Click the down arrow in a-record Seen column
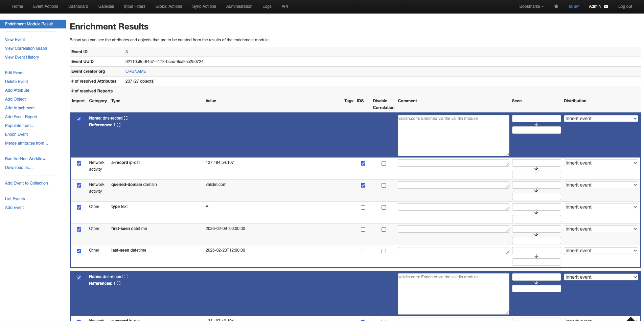The height and width of the screenshot is (321, 644). (536, 168)
